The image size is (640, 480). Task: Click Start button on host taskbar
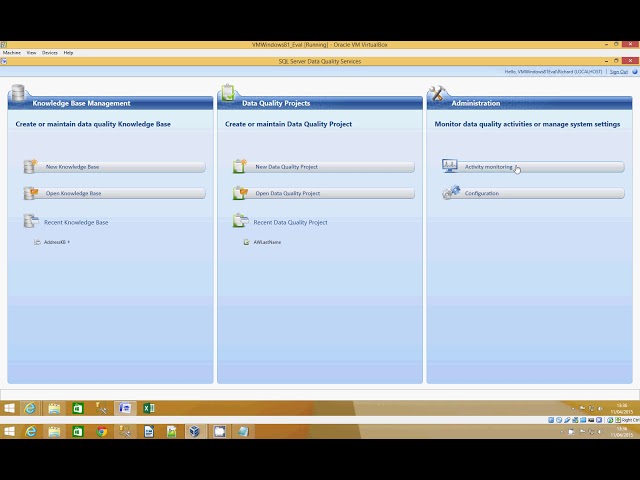pyautogui.click(x=9, y=431)
